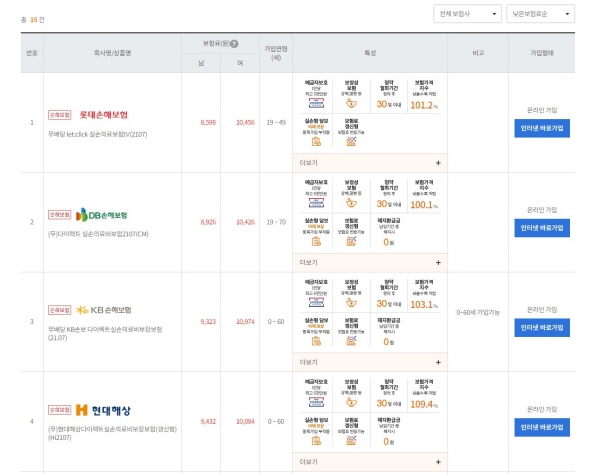Click the 현대해상 company logo

[x=103, y=410]
